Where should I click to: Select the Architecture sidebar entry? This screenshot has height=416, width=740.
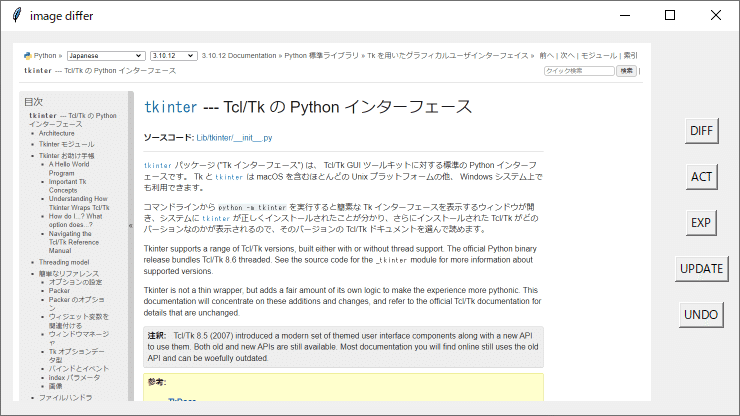(57, 134)
